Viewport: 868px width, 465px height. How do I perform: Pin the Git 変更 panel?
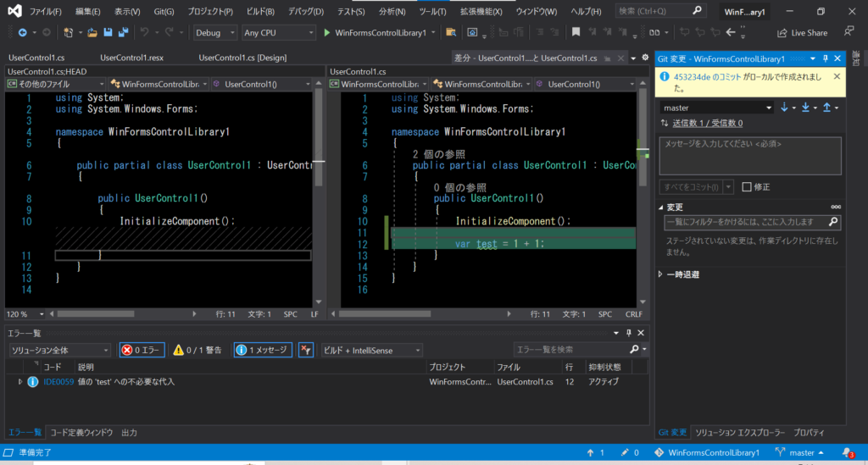(x=826, y=58)
